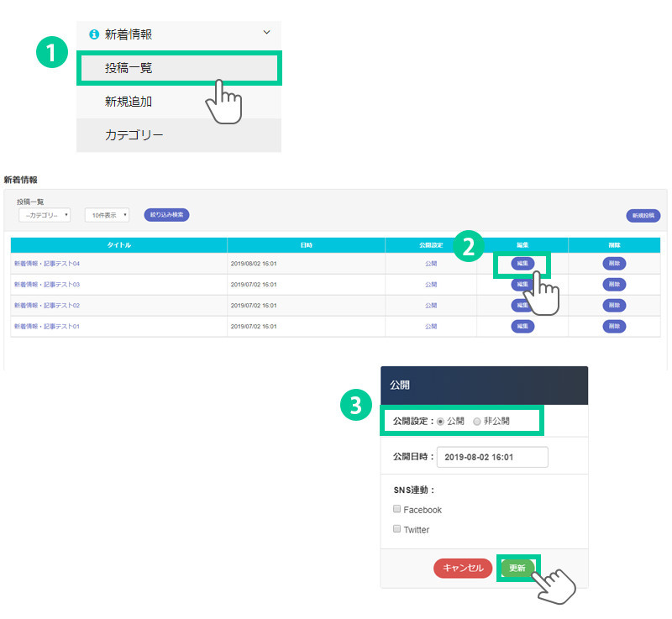The image size is (672, 619).
Task: Select the 公開 radio button
Action: tap(441, 421)
